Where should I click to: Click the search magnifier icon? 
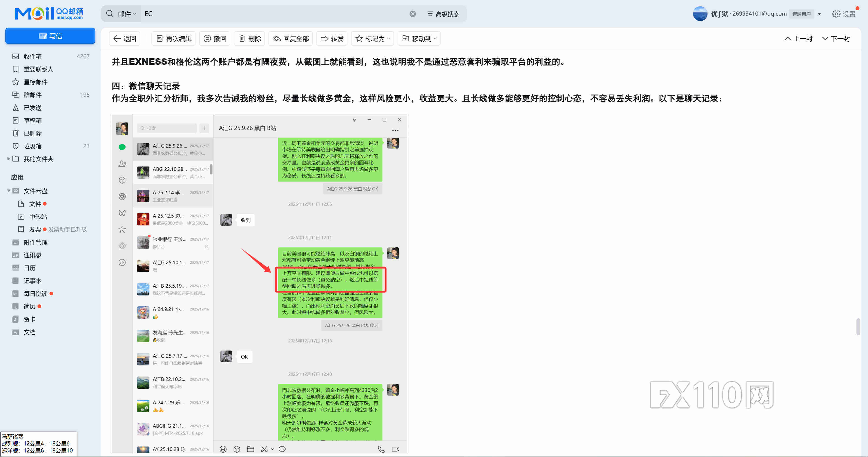[x=109, y=14]
